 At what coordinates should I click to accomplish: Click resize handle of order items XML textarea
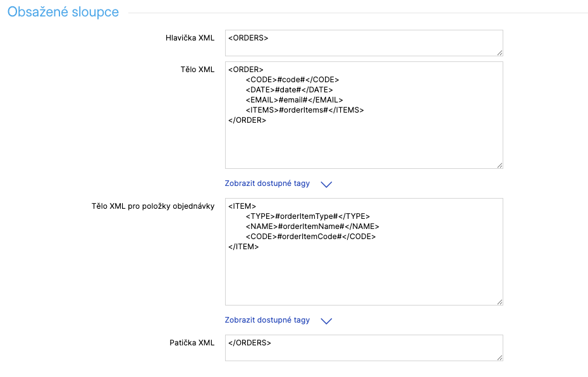(499, 302)
